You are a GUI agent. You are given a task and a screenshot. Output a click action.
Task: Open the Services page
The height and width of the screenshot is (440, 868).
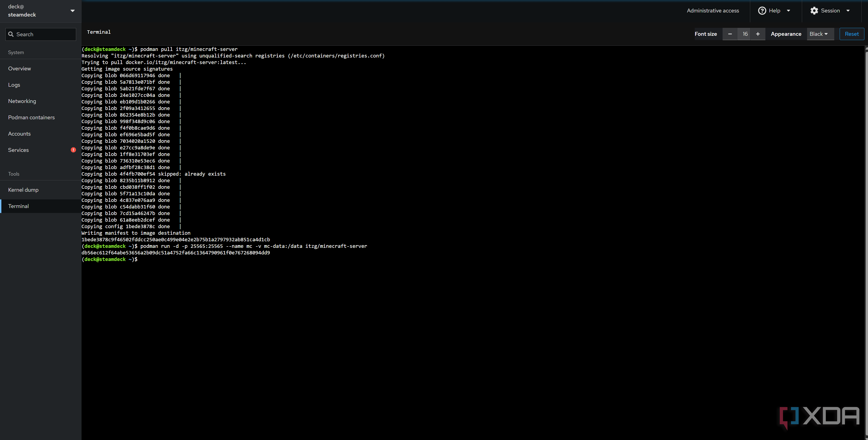pyautogui.click(x=41, y=150)
